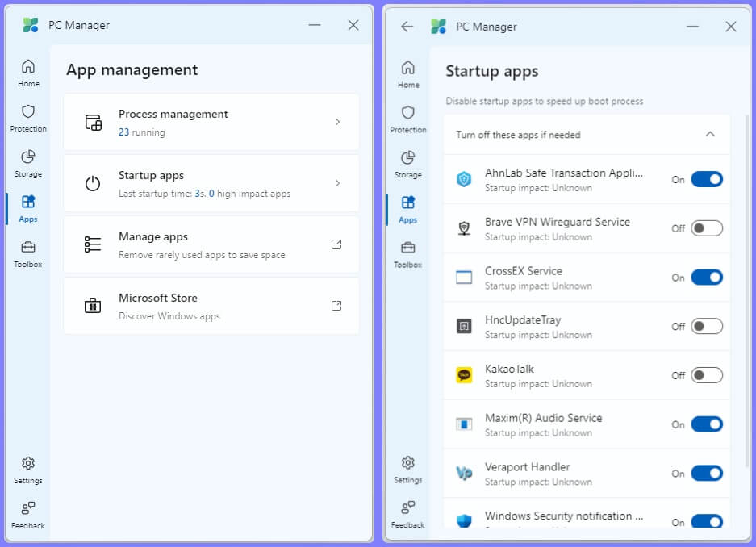The width and height of the screenshot is (756, 547).
Task: Click the AhnLab Safe Transaction shield icon
Action: (464, 180)
